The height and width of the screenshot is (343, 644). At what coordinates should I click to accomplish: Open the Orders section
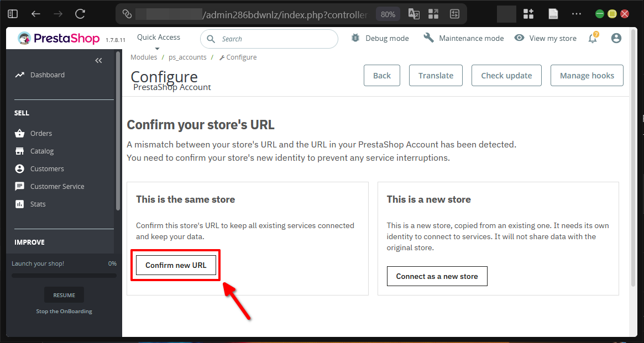tap(41, 133)
